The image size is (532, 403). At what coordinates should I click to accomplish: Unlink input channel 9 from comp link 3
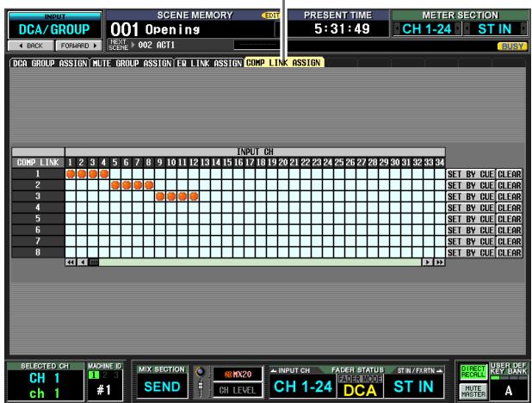point(160,196)
